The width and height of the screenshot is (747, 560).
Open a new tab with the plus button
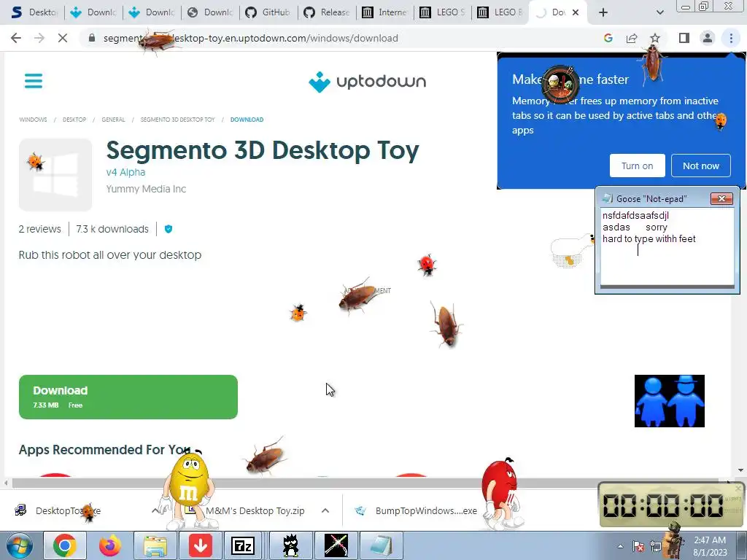603,12
